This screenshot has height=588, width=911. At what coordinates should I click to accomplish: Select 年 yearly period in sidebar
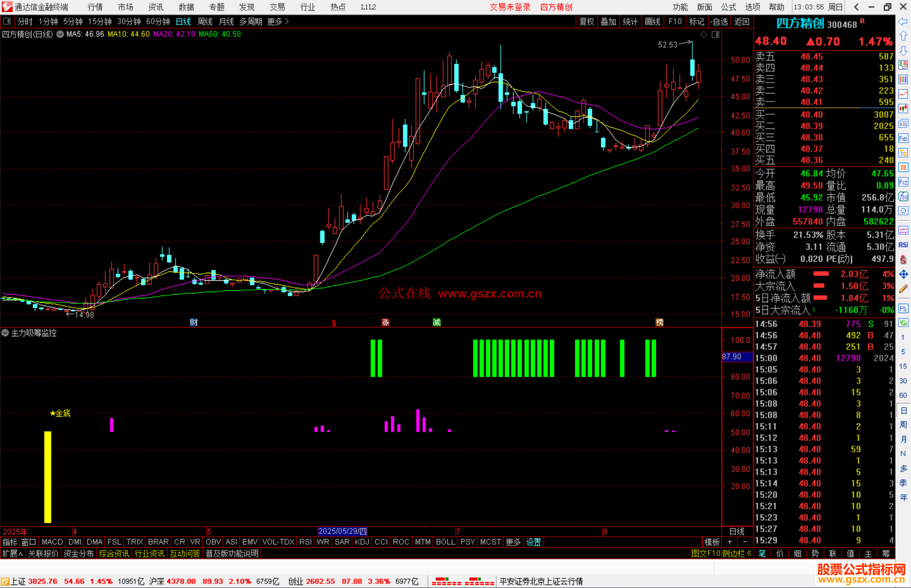tap(903, 497)
